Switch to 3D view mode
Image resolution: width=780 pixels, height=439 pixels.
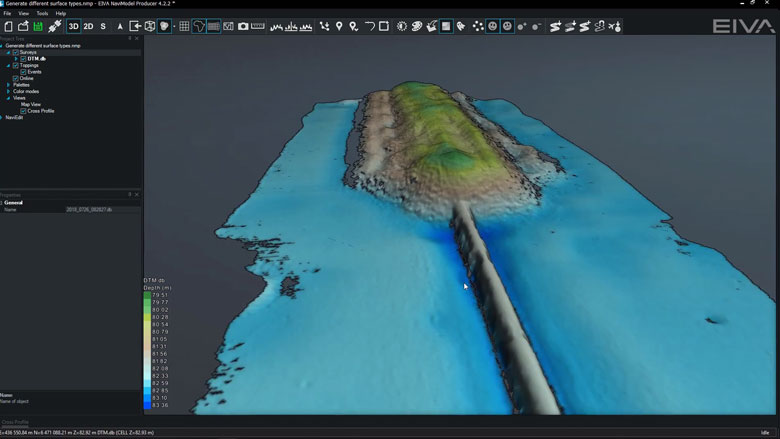click(x=74, y=26)
